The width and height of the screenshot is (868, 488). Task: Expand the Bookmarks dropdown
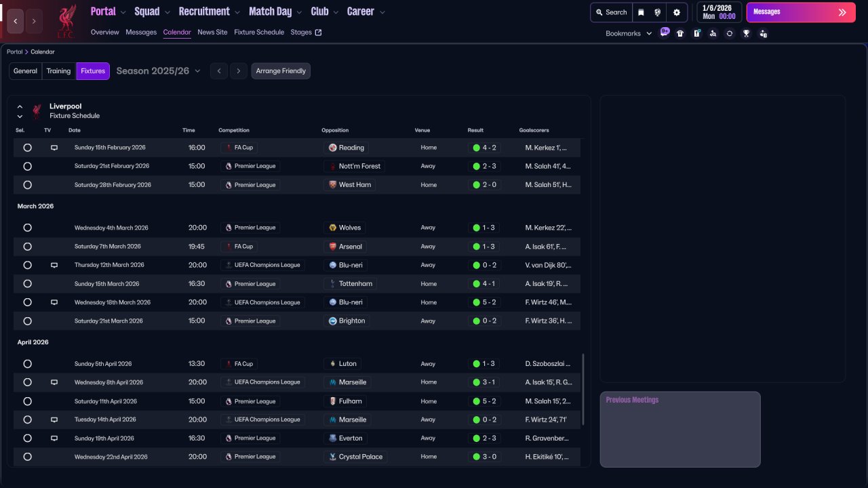(x=628, y=33)
